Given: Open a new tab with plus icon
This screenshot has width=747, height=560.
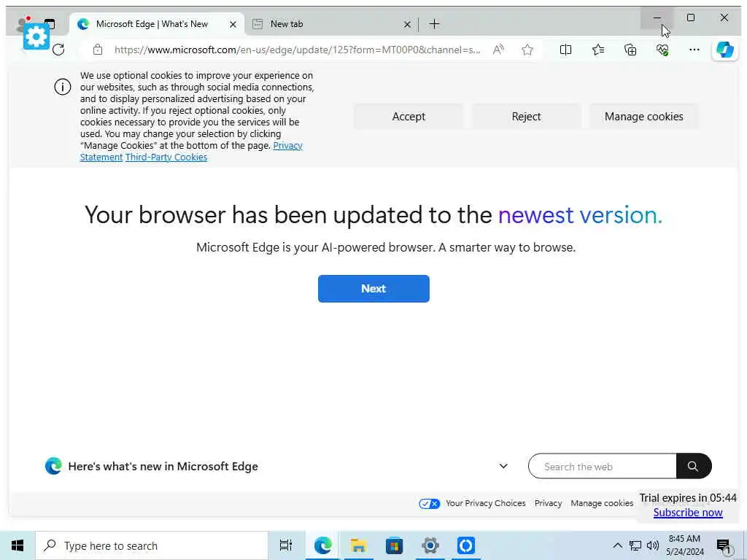Looking at the screenshot, I should coord(434,24).
